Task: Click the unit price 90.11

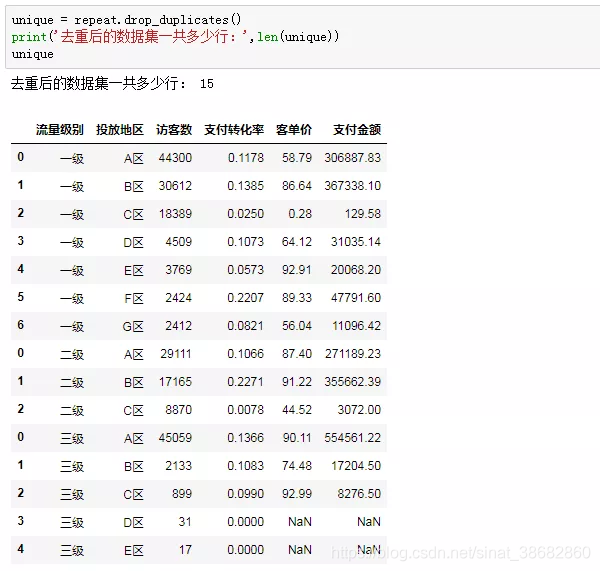Action: (x=297, y=437)
